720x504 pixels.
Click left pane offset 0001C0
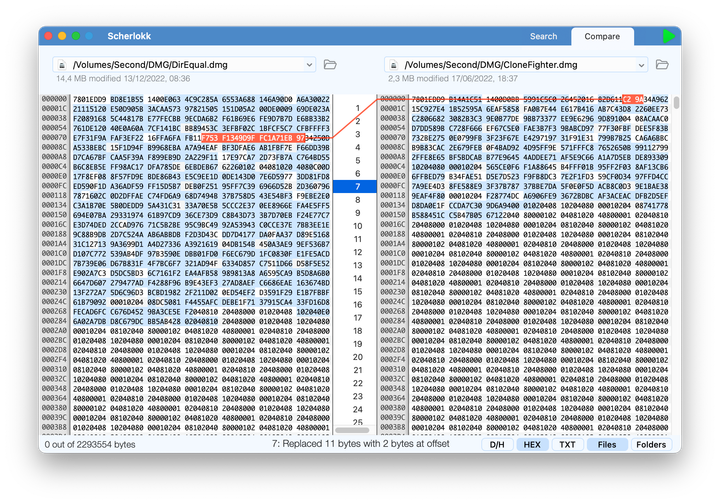[x=54, y=253]
